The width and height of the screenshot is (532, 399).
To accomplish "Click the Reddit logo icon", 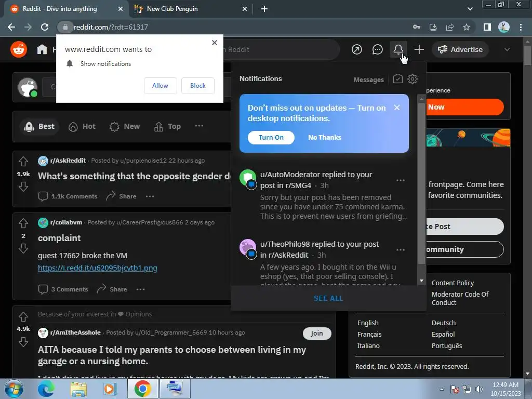I will click(19, 49).
